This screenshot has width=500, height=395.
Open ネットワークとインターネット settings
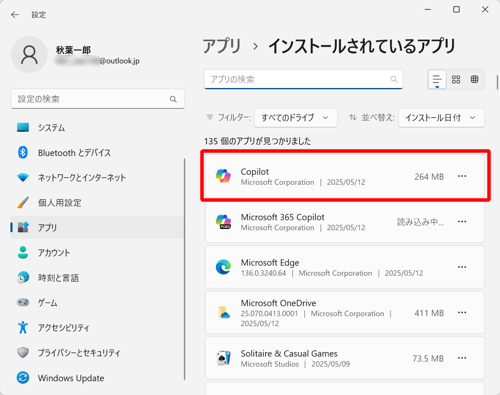(97, 178)
